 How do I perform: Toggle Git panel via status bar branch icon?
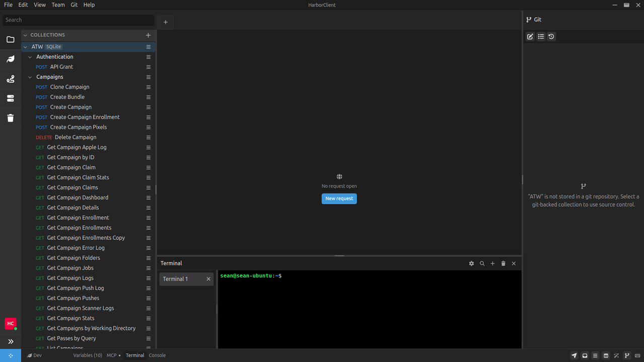(627, 355)
